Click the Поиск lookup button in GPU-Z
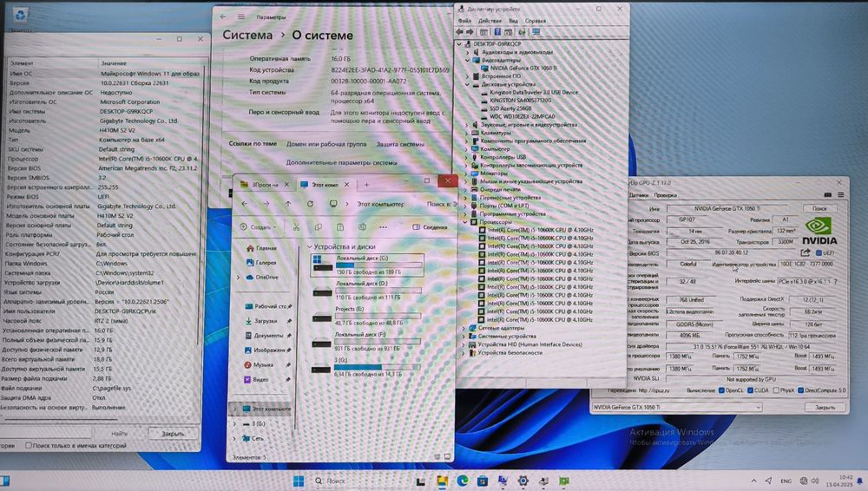This screenshot has width=868, height=491. pyautogui.click(x=819, y=208)
